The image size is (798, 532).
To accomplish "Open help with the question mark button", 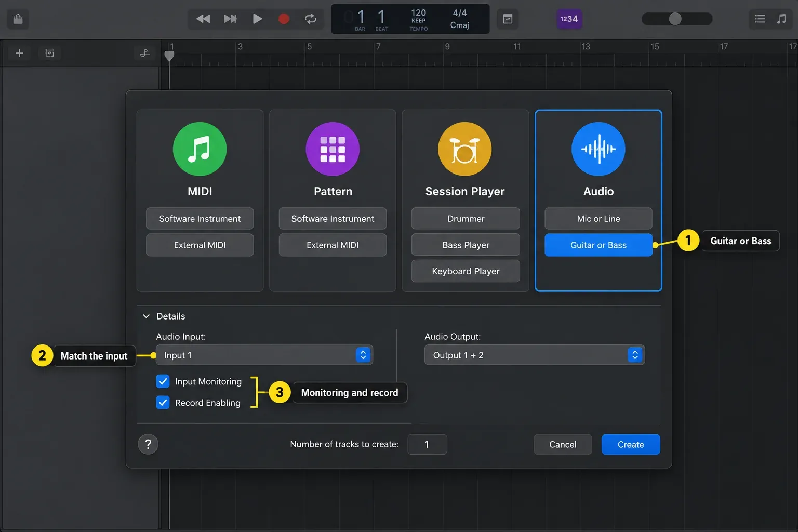I will coord(148,444).
